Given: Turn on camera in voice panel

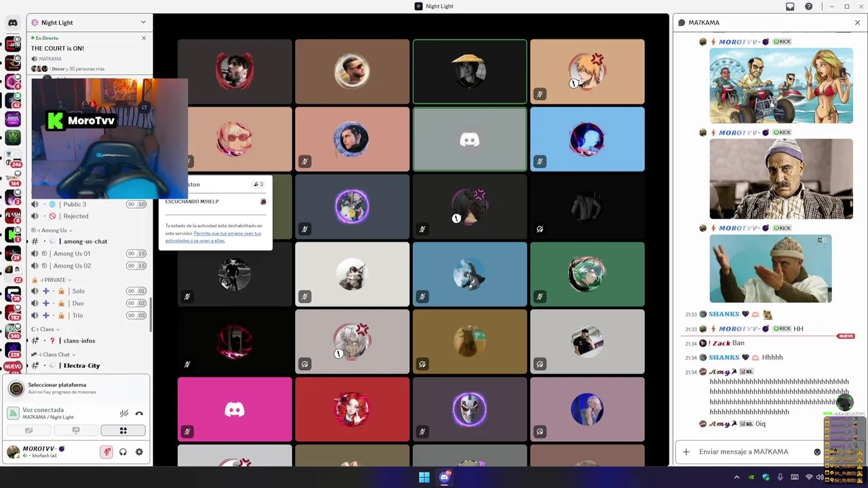Looking at the screenshot, I should [29, 430].
